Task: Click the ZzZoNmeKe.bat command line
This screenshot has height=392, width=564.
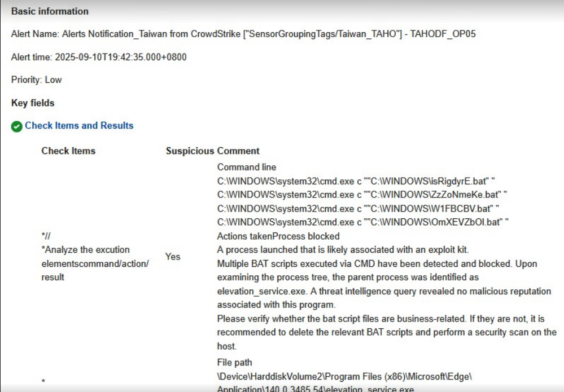Action: click(362, 195)
